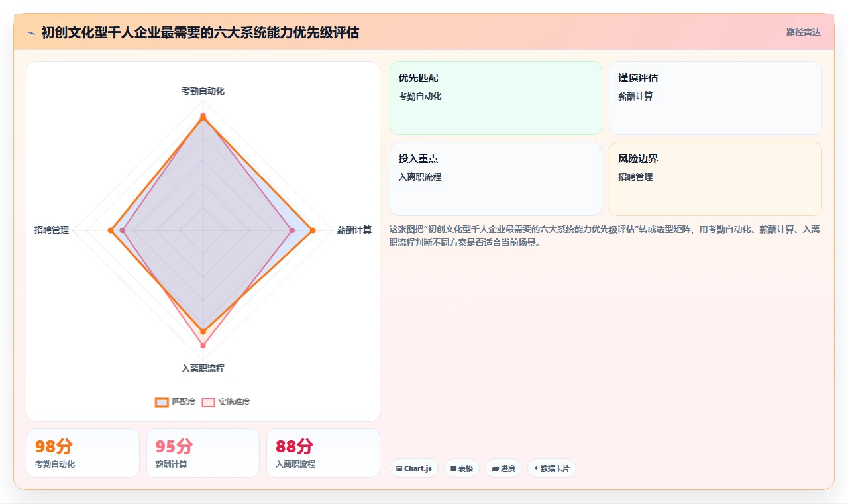The height and width of the screenshot is (504, 848).
Task: Click the 表格 tag chip
Action: tap(462, 468)
